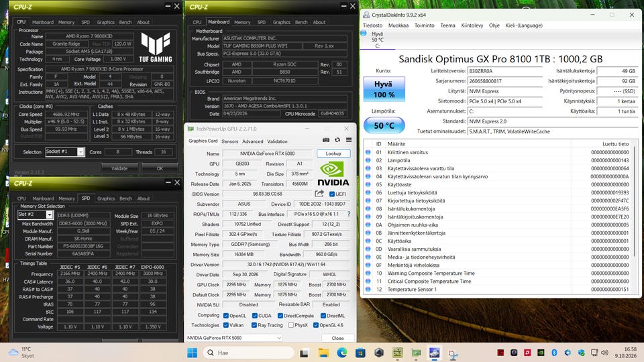The height and width of the screenshot is (362, 644).
Task: Click the Validate button in CPU-Z
Action: [119, 168]
